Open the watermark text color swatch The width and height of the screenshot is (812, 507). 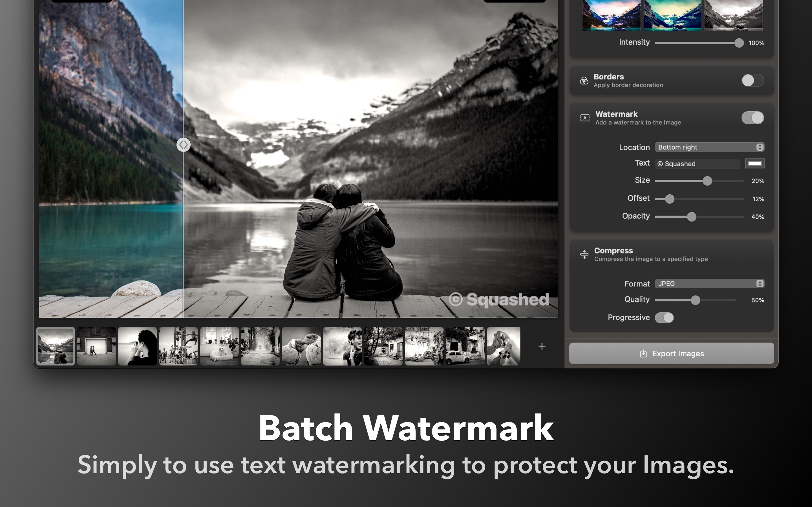(x=756, y=164)
